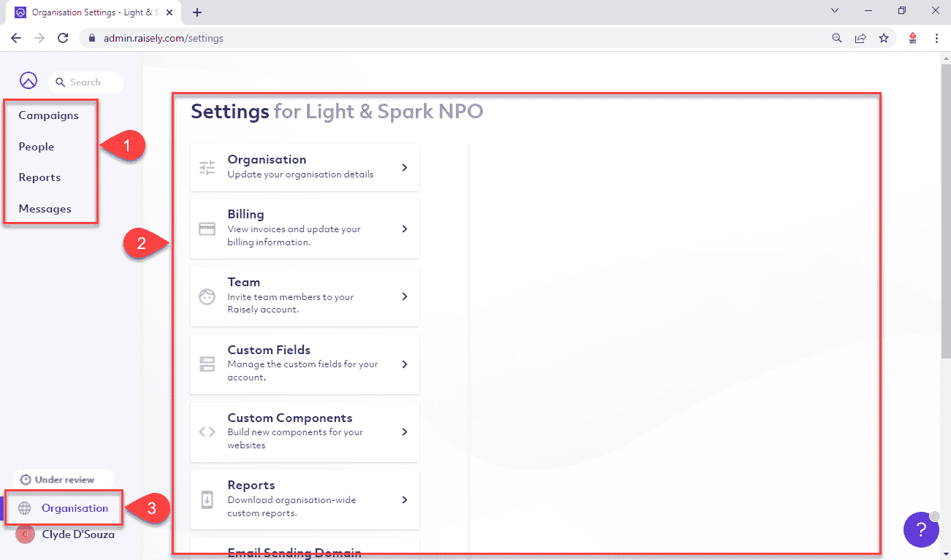
Task: Click the Raisely logo icon
Action: (28, 81)
